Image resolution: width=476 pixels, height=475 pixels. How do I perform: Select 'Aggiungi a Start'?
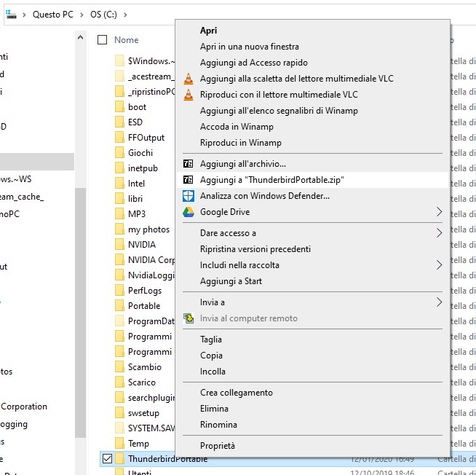coord(312,281)
